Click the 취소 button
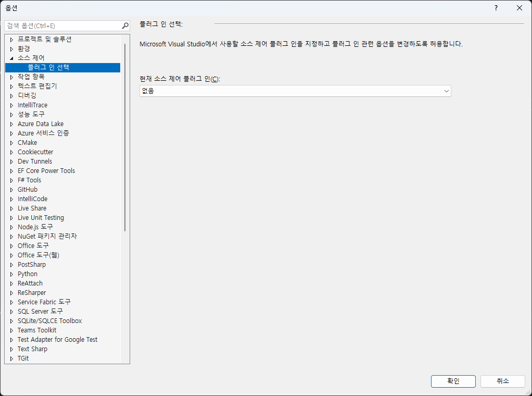Screen dimensions: 532x396 pyautogui.click(x=502, y=381)
